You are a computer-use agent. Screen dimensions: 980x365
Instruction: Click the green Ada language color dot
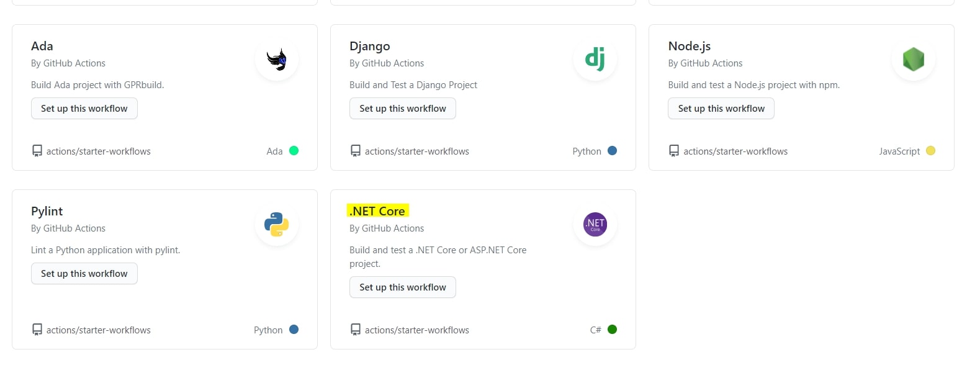[294, 150]
